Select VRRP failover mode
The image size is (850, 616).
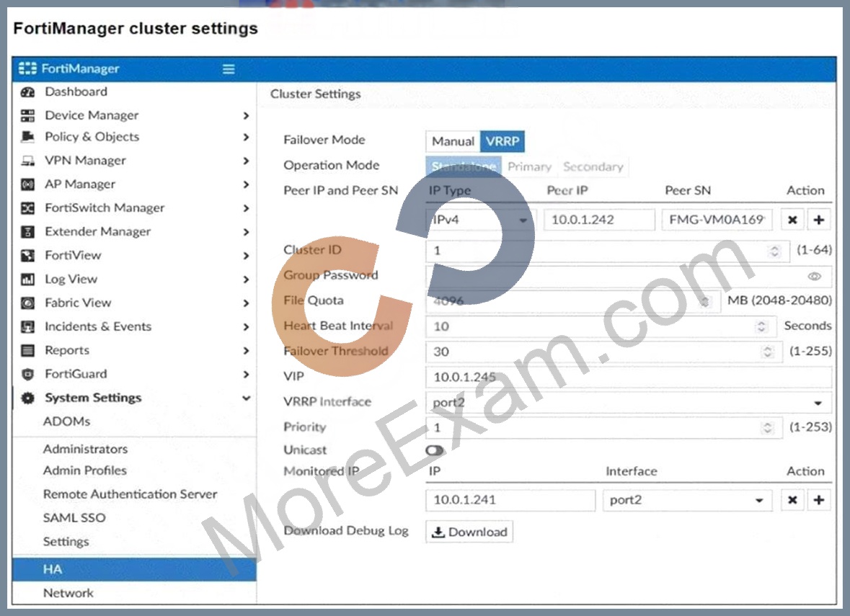click(x=502, y=141)
